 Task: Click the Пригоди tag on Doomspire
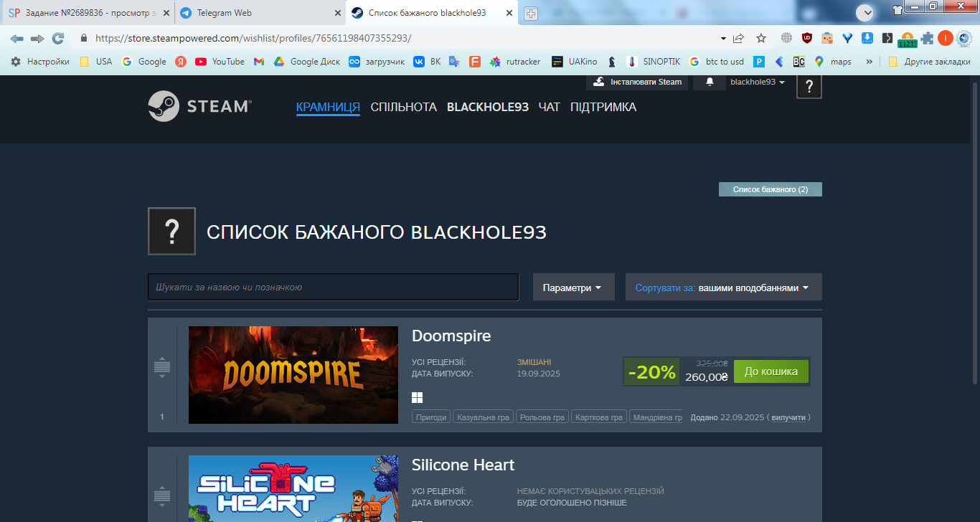tap(431, 417)
